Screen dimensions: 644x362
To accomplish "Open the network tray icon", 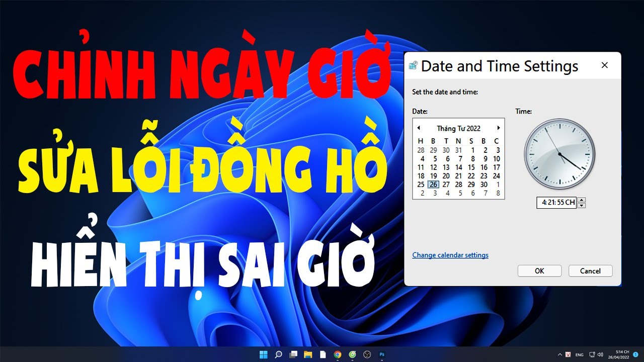I will click(x=592, y=354).
